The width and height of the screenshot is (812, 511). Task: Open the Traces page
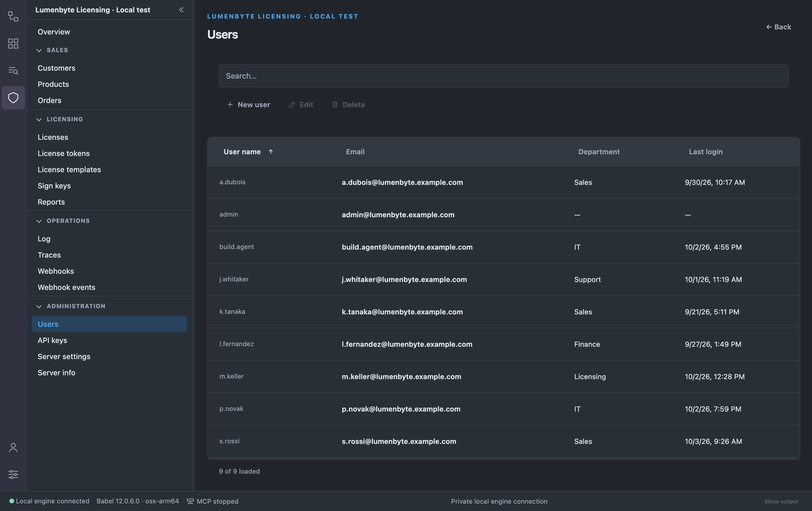tap(49, 255)
